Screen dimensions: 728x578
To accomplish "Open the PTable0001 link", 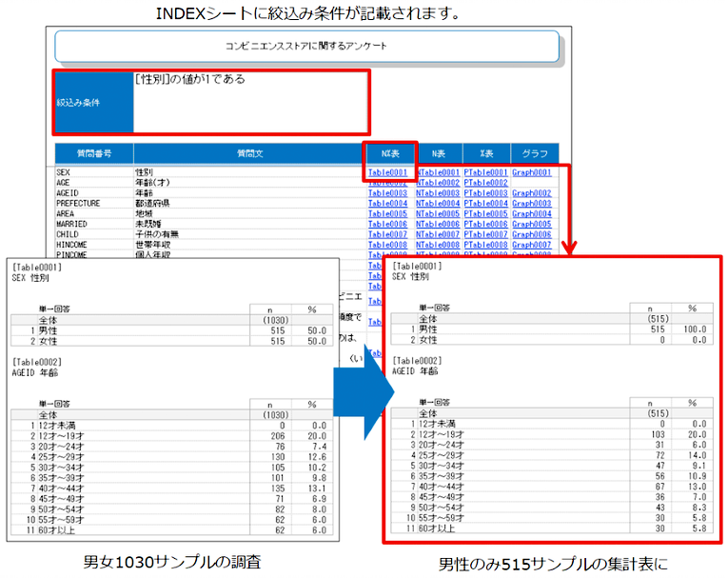I will click(485, 172).
